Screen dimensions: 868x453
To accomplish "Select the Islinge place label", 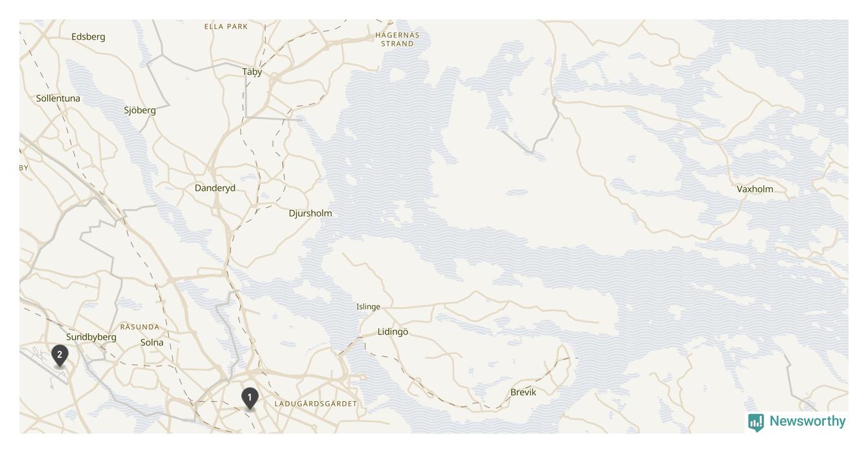I will pos(369,307).
